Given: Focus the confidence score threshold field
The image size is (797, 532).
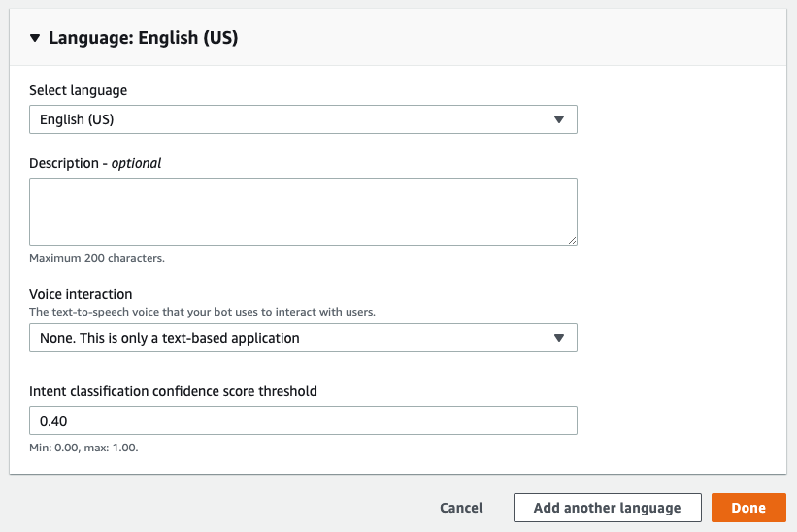Looking at the screenshot, I should point(303,420).
